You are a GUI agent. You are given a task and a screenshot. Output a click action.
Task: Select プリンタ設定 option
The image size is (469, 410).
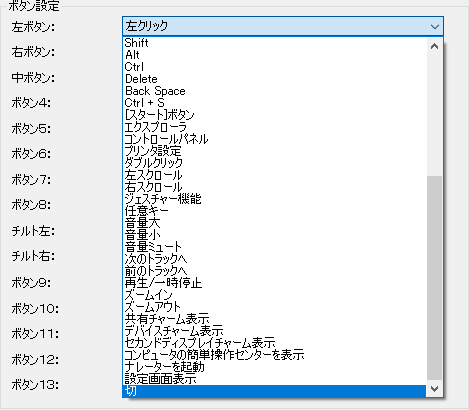pos(274,151)
